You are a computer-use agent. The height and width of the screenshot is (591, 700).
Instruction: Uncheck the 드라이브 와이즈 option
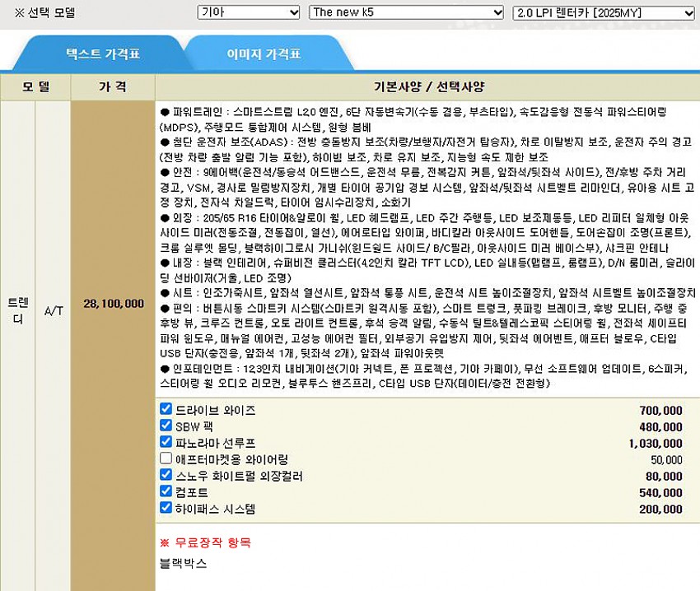[x=166, y=409]
